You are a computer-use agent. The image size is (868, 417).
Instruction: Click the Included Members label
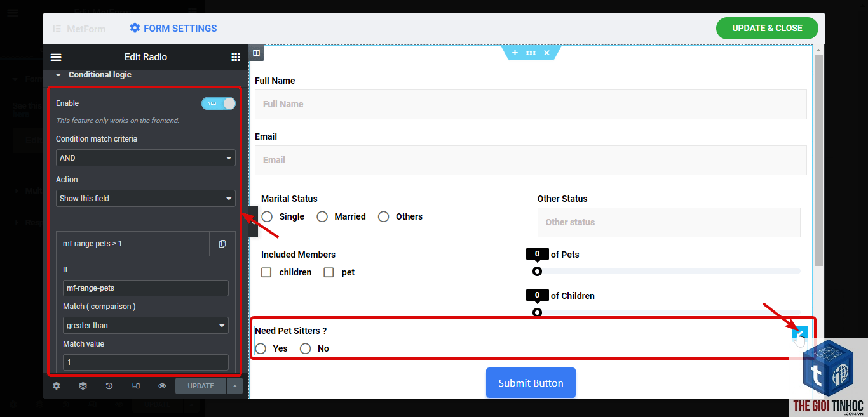(x=298, y=255)
